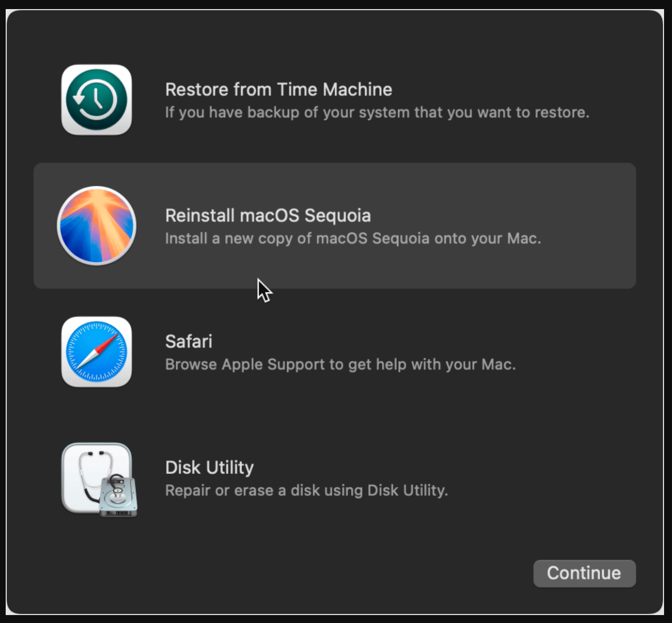Click the backup description text under Time Machine

coord(377,112)
